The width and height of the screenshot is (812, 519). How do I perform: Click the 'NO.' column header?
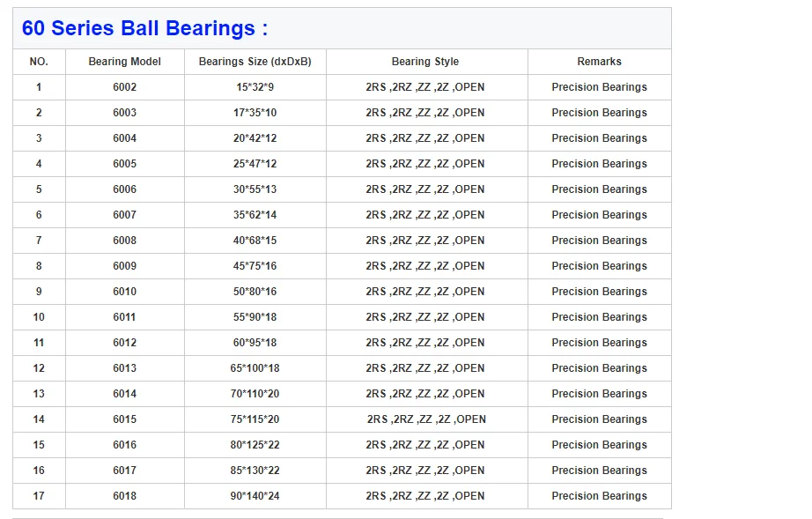(x=39, y=62)
